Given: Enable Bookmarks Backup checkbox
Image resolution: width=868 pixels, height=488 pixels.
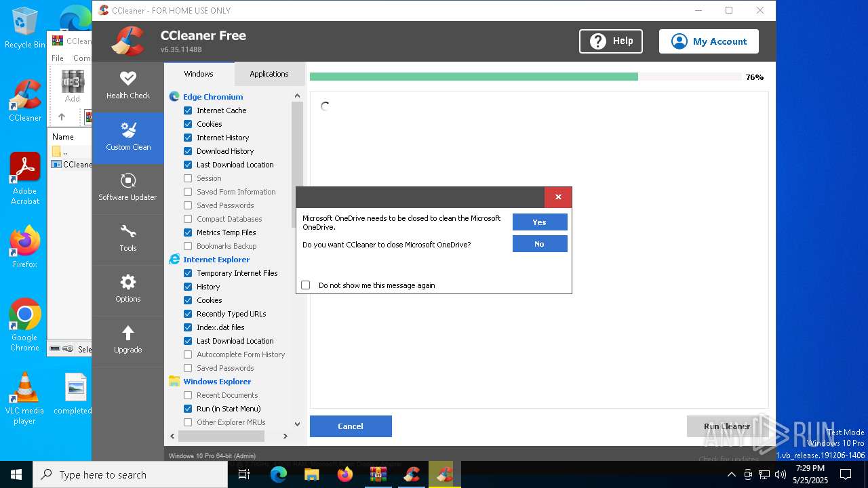Looking at the screenshot, I should click(188, 246).
